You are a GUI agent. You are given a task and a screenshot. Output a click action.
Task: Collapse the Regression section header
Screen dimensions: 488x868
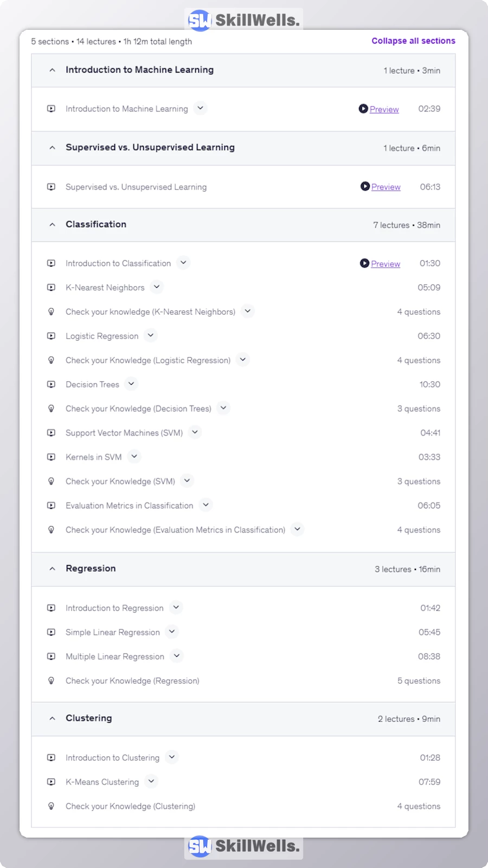click(52, 569)
